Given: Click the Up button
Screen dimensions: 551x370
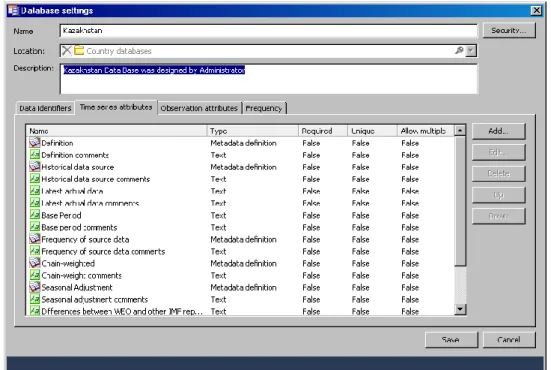Looking at the screenshot, I should pos(499,195).
